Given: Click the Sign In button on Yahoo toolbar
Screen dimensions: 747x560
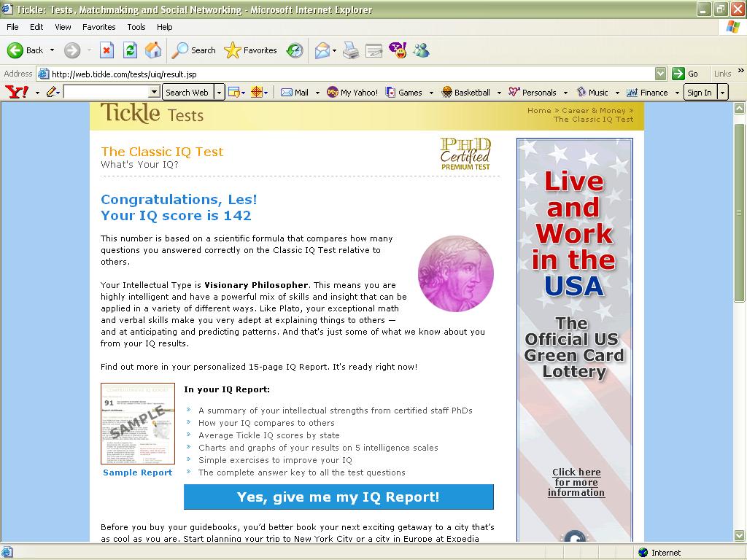Looking at the screenshot, I should [x=699, y=93].
